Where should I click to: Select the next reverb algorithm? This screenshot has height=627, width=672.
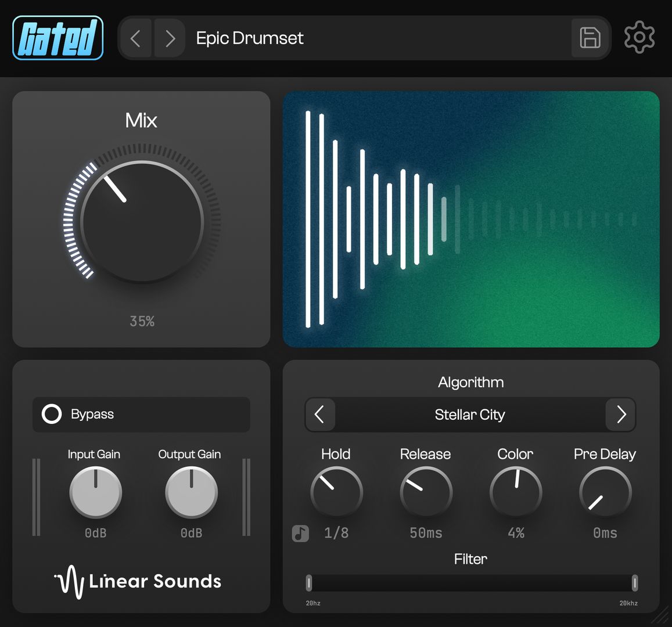[621, 415]
